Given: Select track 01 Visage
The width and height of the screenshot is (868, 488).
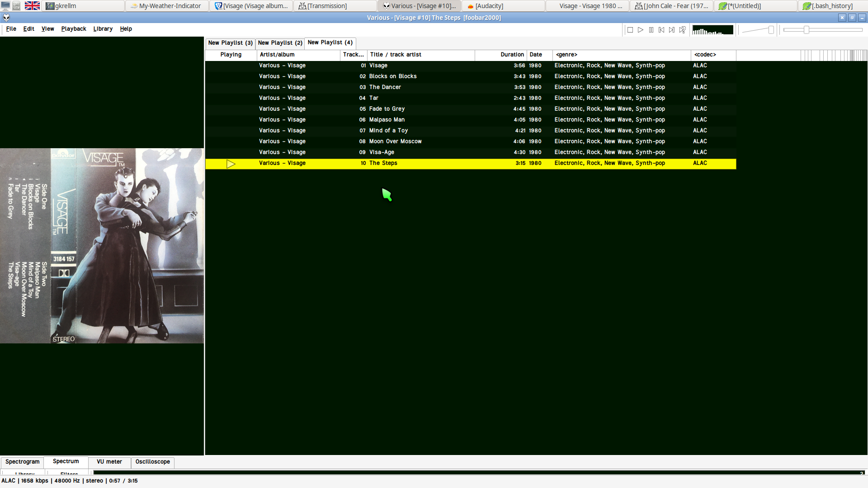Looking at the screenshot, I should tap(471, 66).
